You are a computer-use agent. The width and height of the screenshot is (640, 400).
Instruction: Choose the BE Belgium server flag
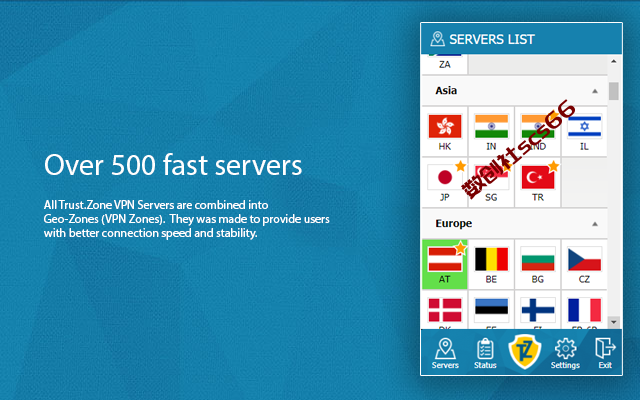491,259
